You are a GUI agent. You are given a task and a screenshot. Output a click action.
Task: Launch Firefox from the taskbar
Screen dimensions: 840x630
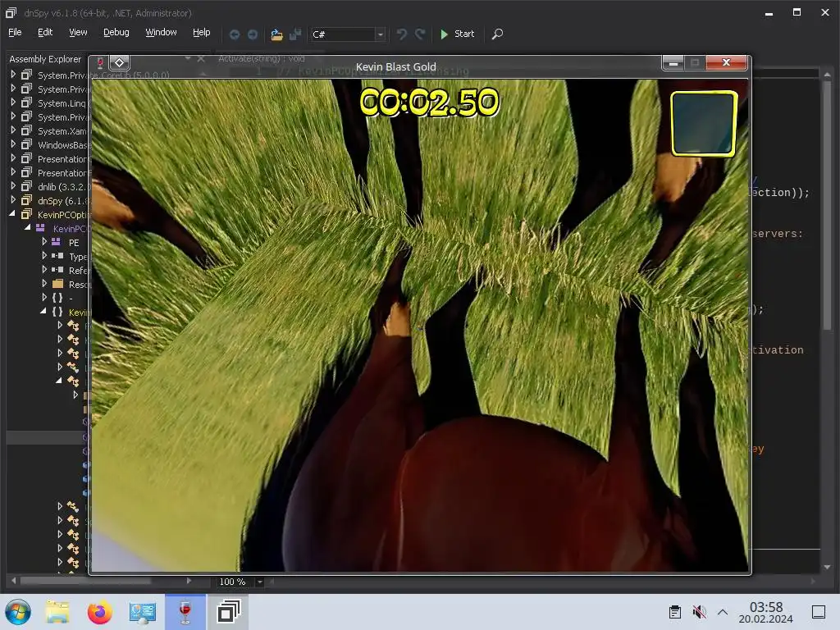tap(99, 612)
